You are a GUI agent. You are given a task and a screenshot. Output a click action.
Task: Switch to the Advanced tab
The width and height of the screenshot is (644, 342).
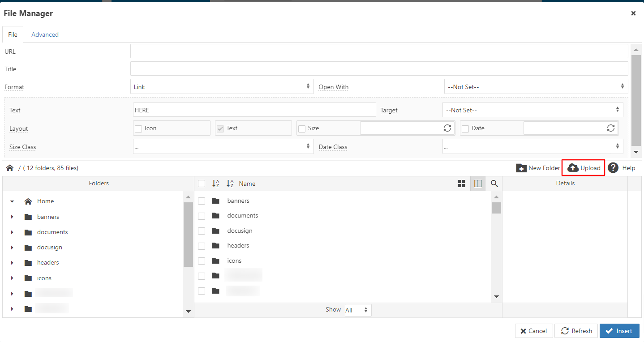[45, 34]
